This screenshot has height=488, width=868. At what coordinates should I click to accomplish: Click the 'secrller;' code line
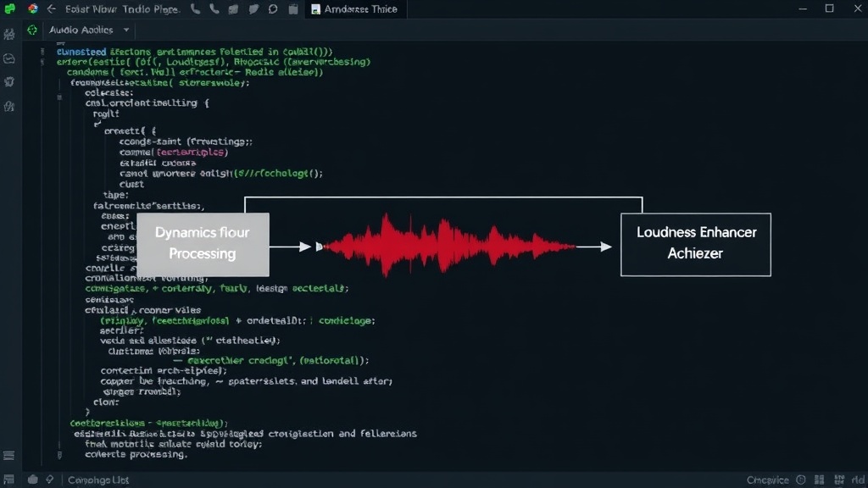pos(122,330)
